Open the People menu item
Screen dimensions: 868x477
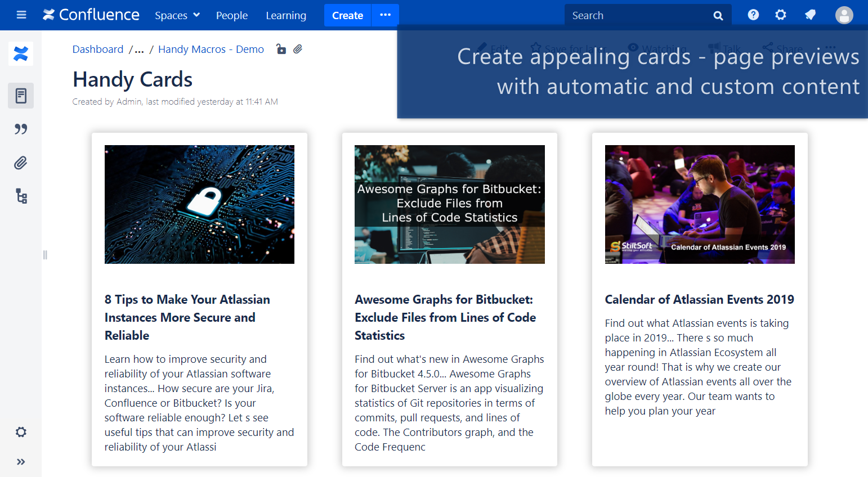[x=232, y=15]
